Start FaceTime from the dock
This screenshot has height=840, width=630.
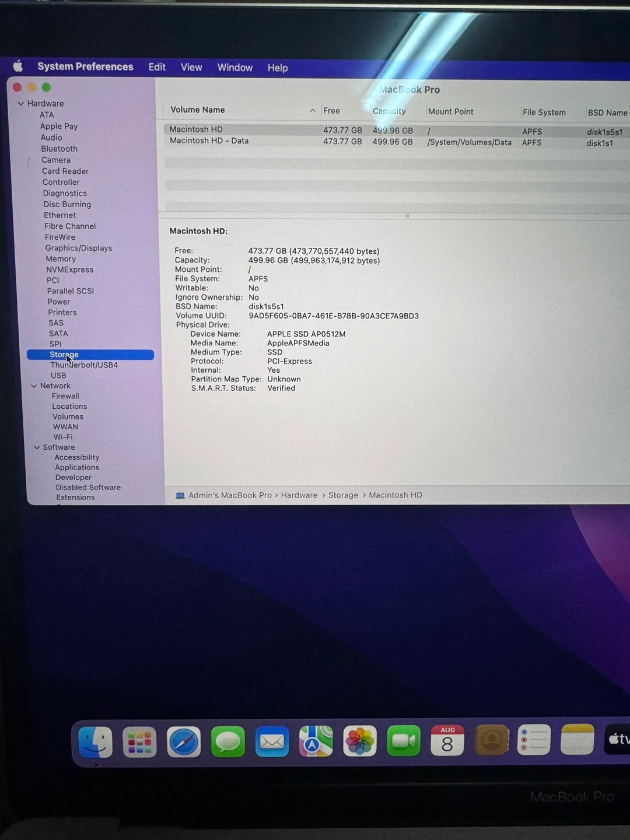coord(404,741)
